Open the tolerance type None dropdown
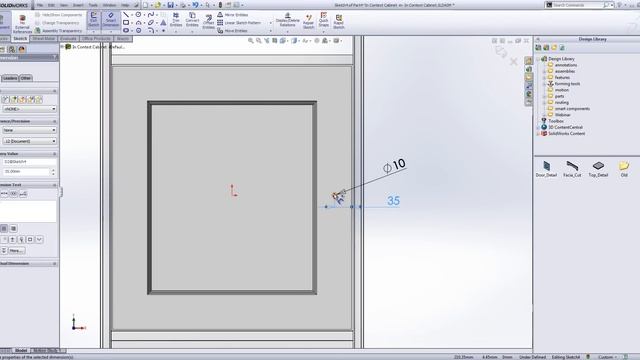Screen dimensions: 640x360 29,130
